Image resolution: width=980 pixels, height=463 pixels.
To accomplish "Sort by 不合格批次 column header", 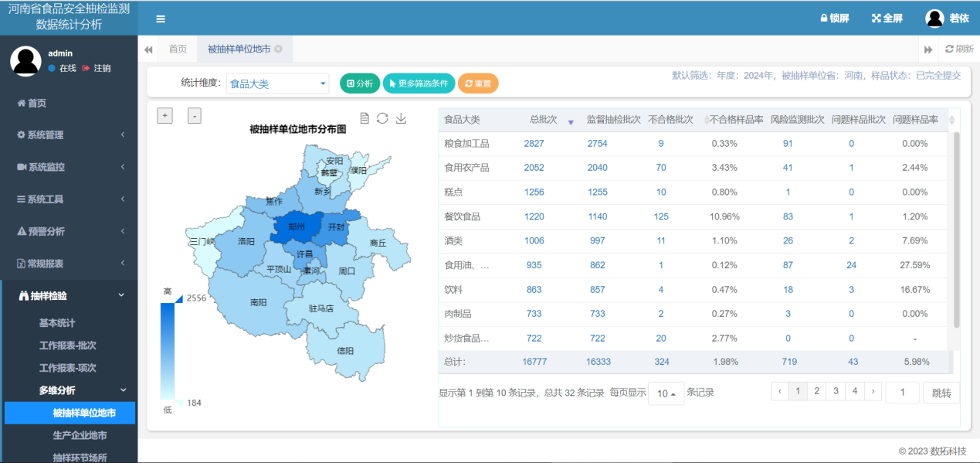I will (x=670, y=120).
